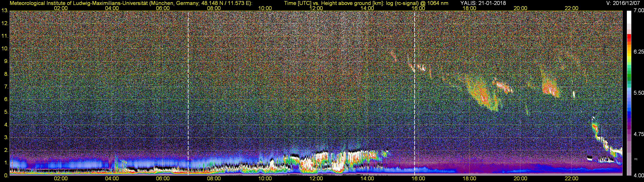644x182 pixels.
Task: Click the 12 km height axis label
Action: point(5,23)
